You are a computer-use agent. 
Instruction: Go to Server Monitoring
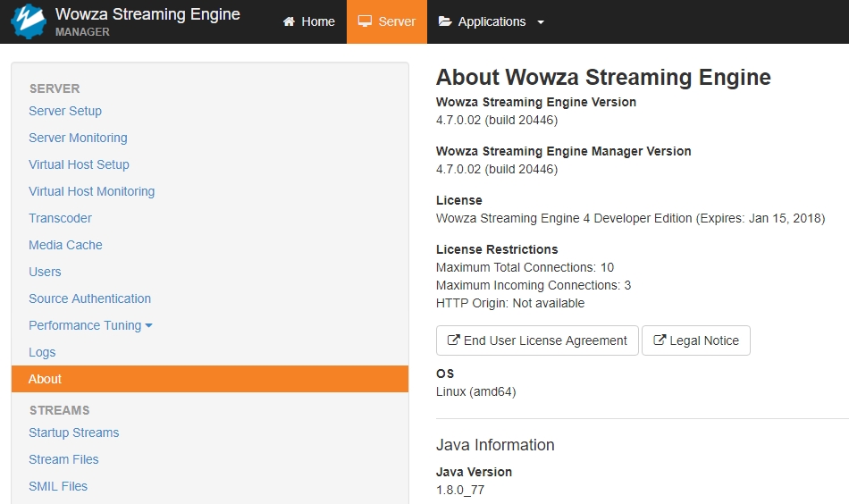coord(78,138)
